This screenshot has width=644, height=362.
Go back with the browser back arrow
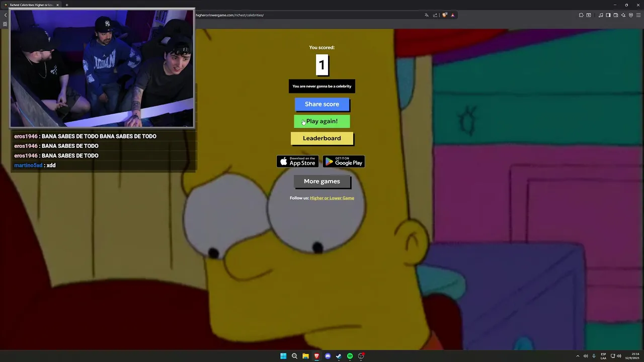(x=5, y=15)
